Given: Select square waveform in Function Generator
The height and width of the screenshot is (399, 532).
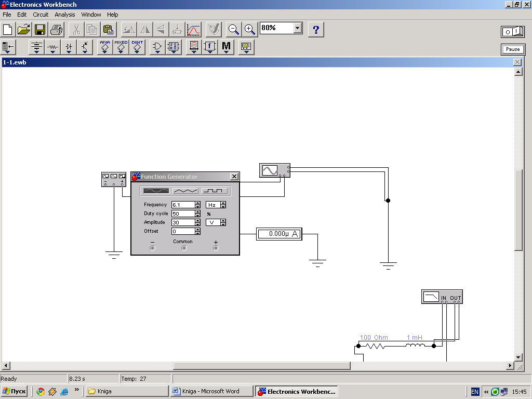Looking at the screenshot, I should [x=215, y=191].
